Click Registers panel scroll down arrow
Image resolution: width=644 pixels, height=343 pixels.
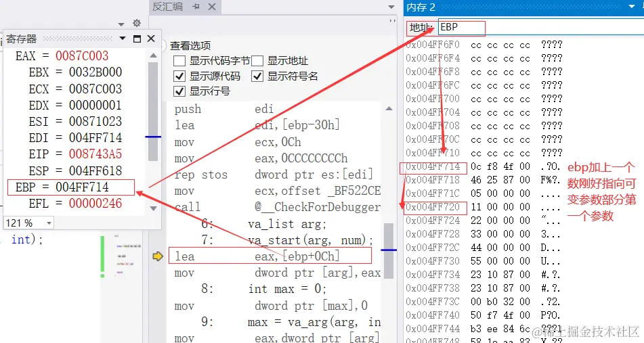click(x=153, y=208)
